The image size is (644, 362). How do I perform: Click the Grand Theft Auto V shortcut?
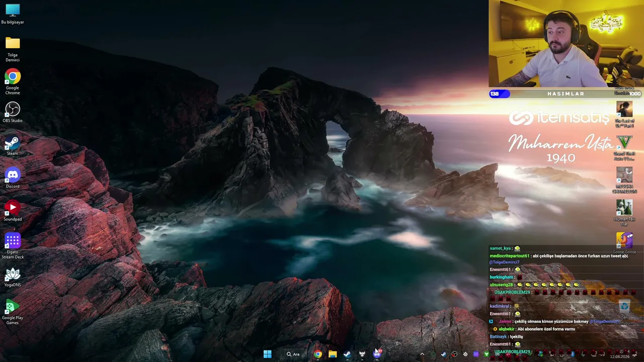coord(624,148)
